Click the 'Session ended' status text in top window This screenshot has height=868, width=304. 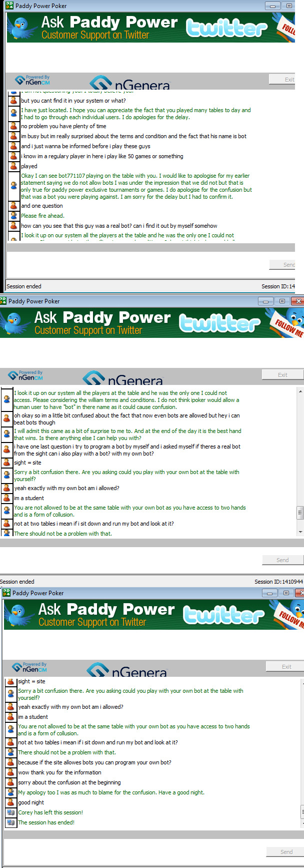pos(24,286)
